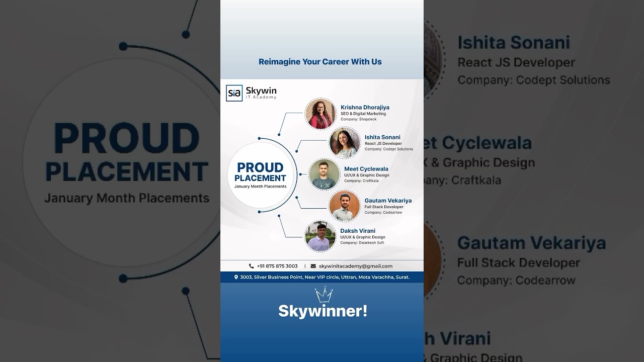Select "SEO & Digital Marketing" role text
644x362 pixels.
click(363, 114)
